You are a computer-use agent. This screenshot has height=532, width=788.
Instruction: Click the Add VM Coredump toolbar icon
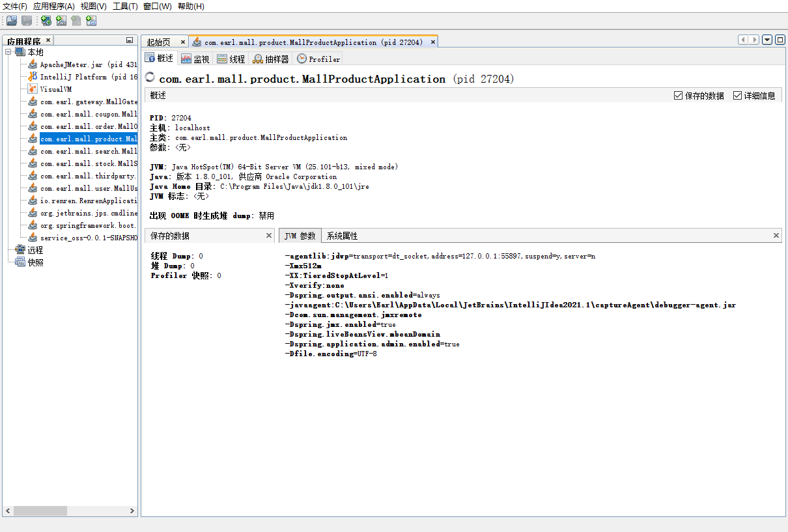tap(76, 20)
